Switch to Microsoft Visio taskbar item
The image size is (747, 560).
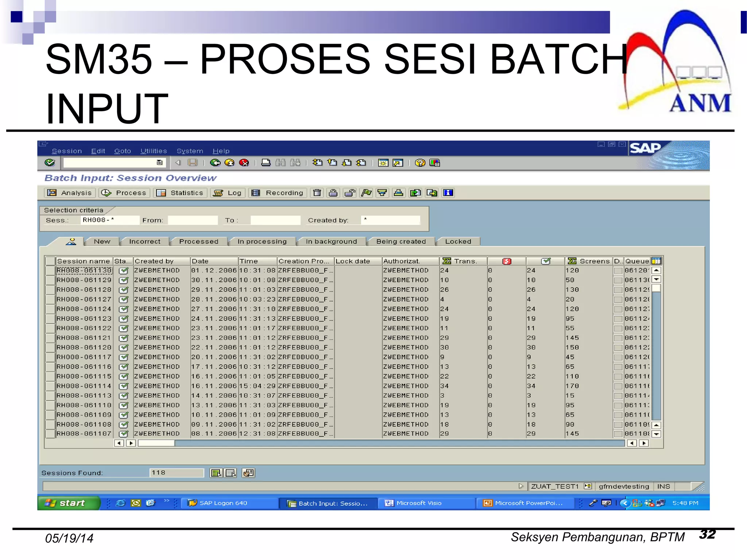427,503
